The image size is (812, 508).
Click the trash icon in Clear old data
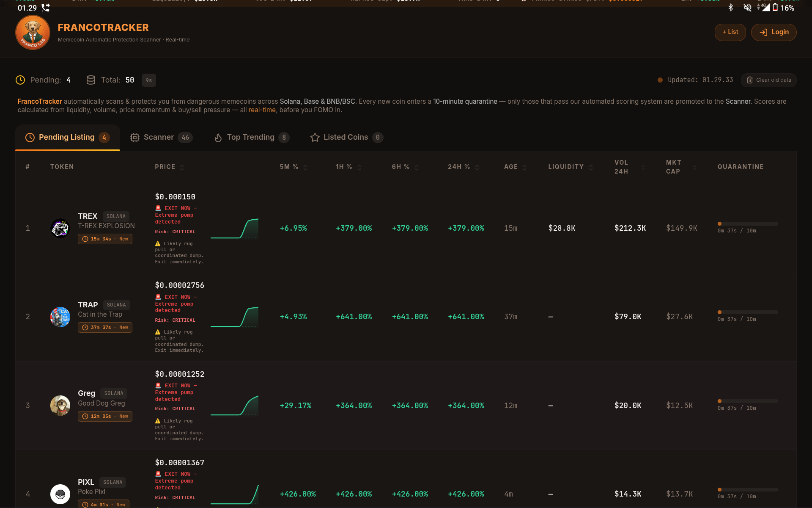pos(750,80)
